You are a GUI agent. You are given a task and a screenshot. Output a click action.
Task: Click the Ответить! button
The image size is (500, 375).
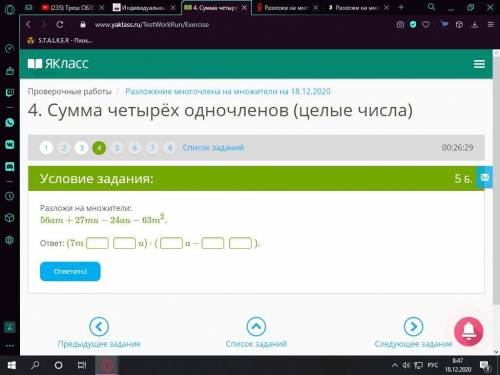pyautogui.click(x=70, y=271)
